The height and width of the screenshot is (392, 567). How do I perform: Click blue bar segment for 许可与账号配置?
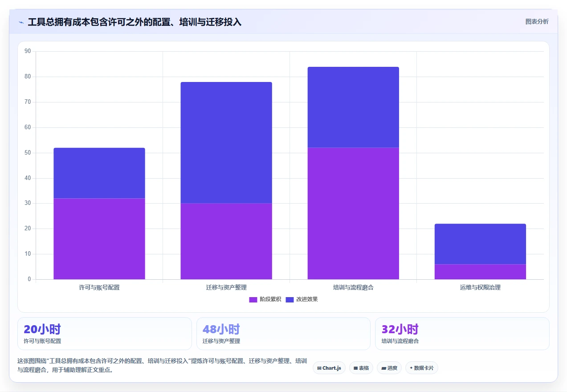[x=99, y=173]
